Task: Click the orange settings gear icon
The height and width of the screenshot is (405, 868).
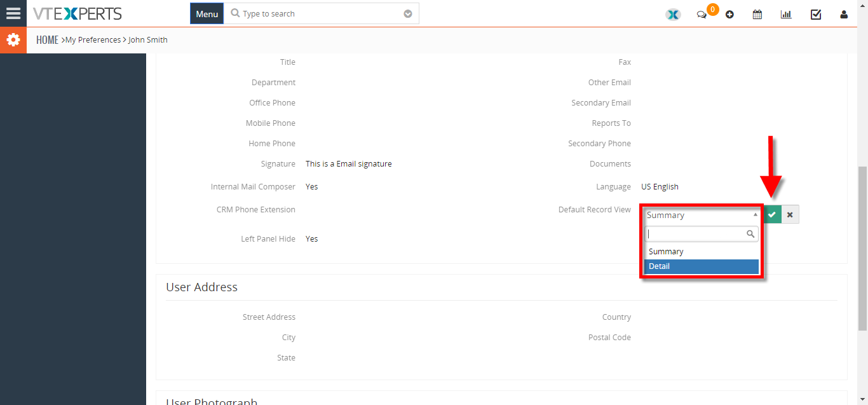Action: (13, 40)
